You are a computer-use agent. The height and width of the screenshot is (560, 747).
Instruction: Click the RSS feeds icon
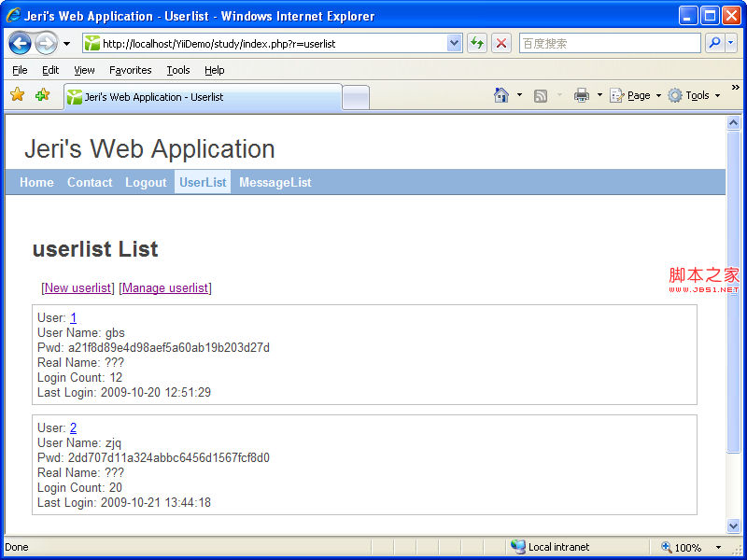[x=541, y=96]
